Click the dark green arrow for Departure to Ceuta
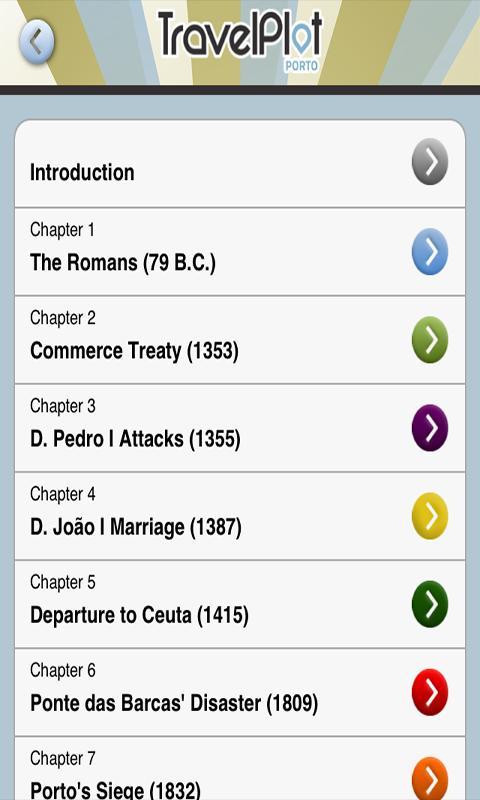The height and width of the screenshot is (800, 480). click(x=430, y=604)
